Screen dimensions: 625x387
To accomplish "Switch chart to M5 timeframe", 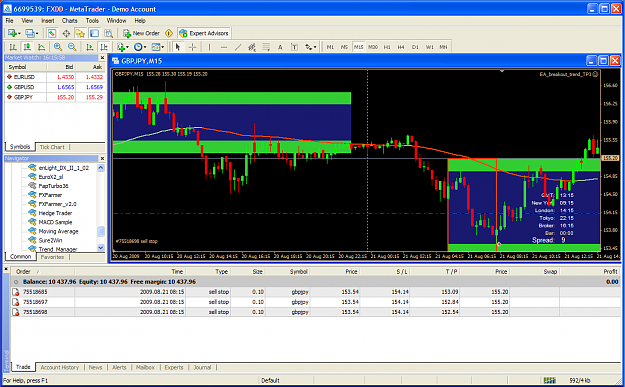I will (344, 47).
